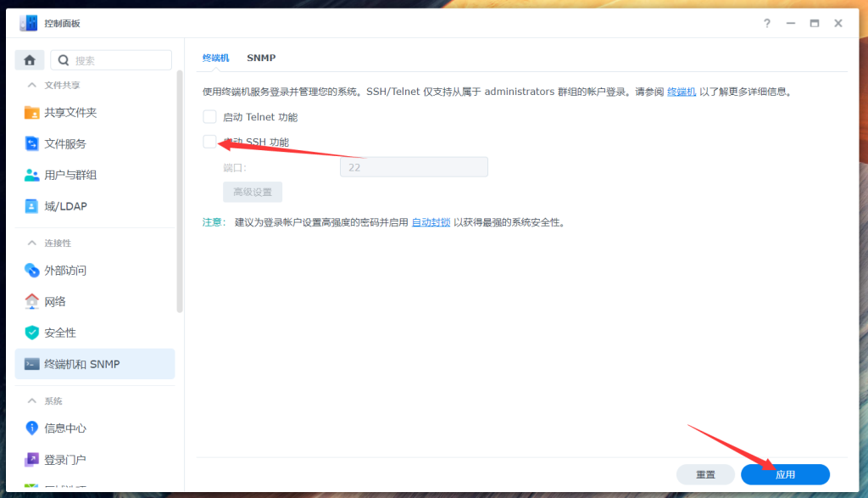Switch to the SNMP tab
Viewport: 868px width, 498px height.
261,58
